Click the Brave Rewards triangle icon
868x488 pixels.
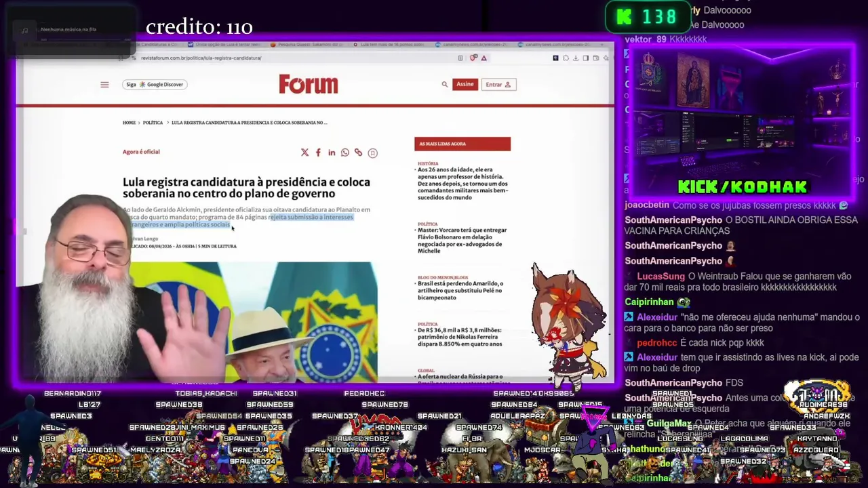pos(484,58)
